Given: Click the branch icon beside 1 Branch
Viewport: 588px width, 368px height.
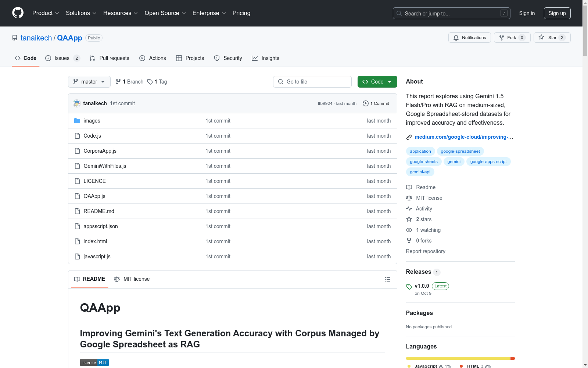Looking at the screenshot, I should (118, 82).
